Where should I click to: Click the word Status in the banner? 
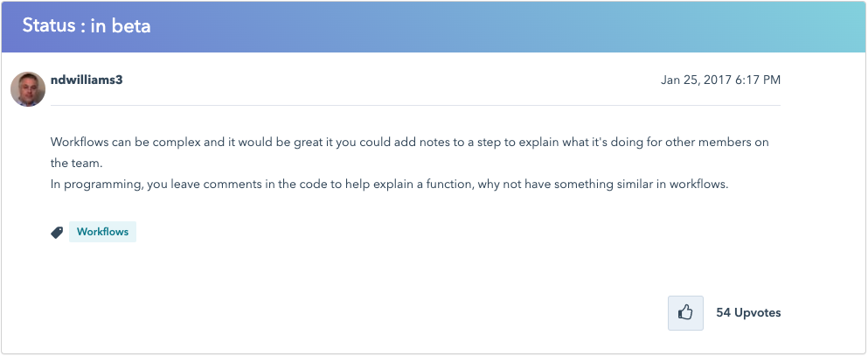[x=48, y=26]
